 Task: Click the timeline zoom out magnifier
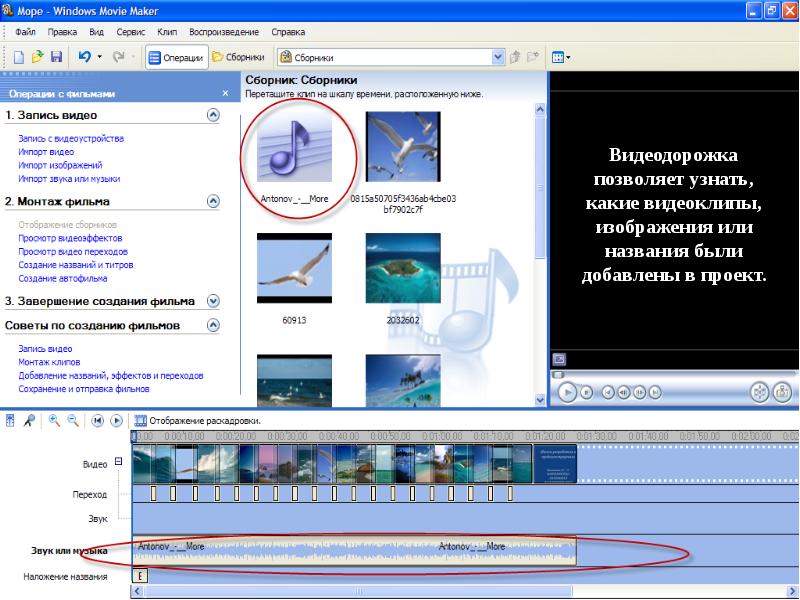[x=72, y=421]
